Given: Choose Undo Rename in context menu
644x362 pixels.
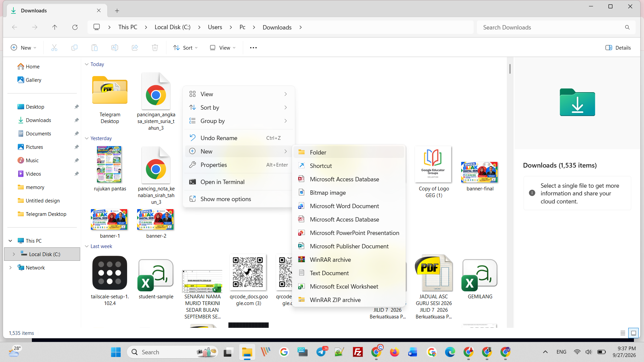Looking at the screenshot, I should pos(239,138).
